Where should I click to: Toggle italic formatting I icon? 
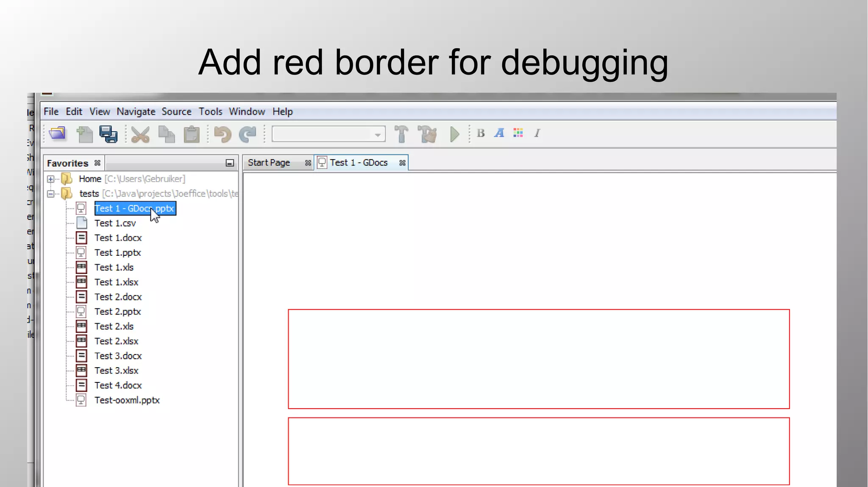(x=537, y=133)
